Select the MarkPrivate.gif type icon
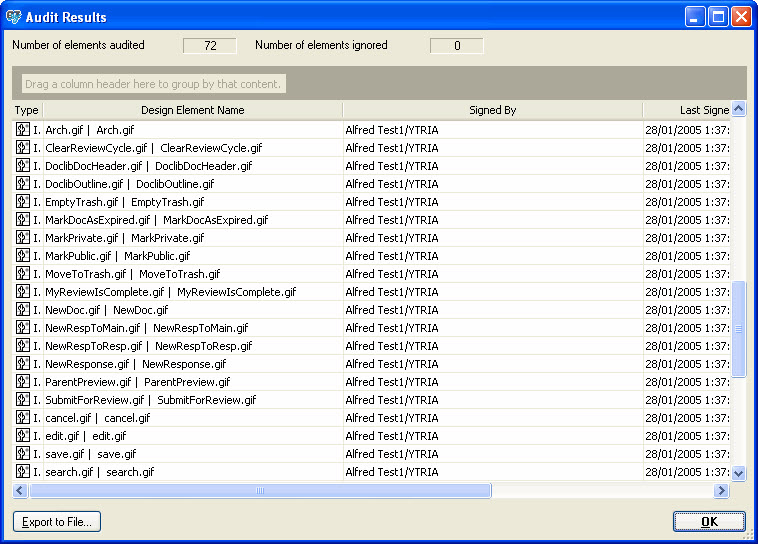 point(22,238)
